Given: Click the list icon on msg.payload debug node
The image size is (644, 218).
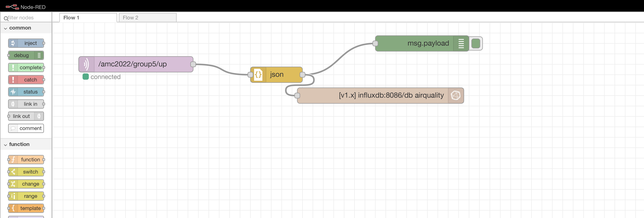Looking at the screenshot, I should coord(461,44).
